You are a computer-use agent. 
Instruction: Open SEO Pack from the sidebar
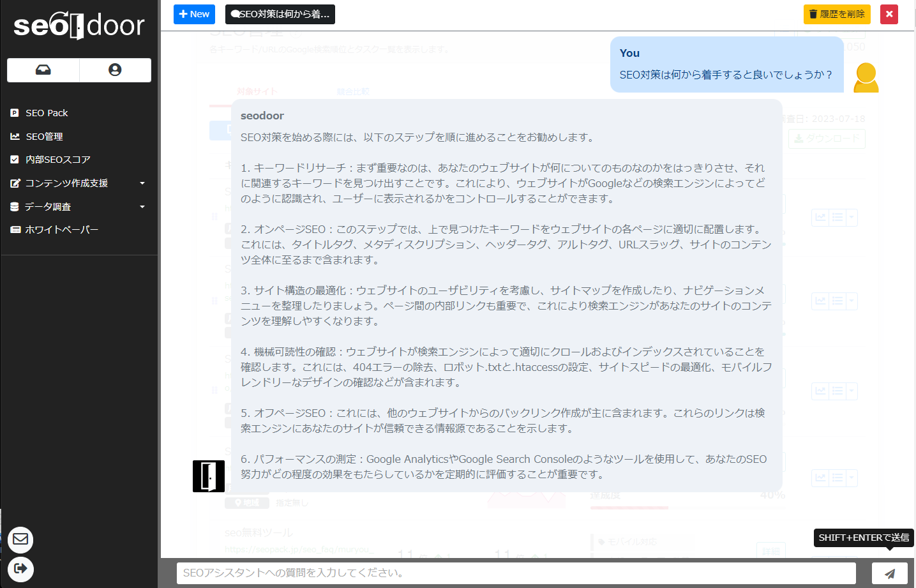pyautogui.click(x=47, y=113)
